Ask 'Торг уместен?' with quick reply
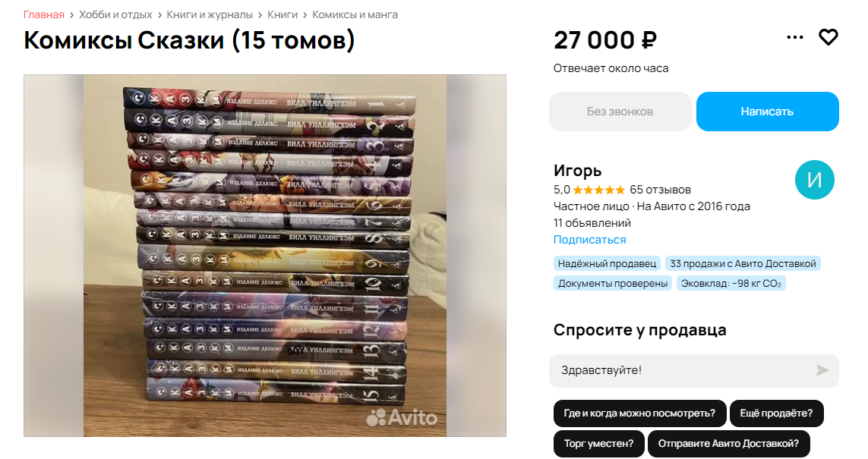Viewport: 868px width, 459px height. (x=598, y=444)
